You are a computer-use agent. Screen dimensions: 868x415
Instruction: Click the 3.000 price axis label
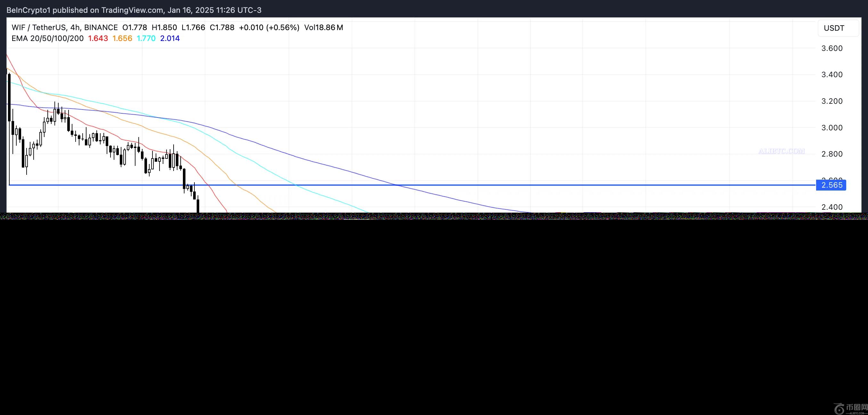832,128
